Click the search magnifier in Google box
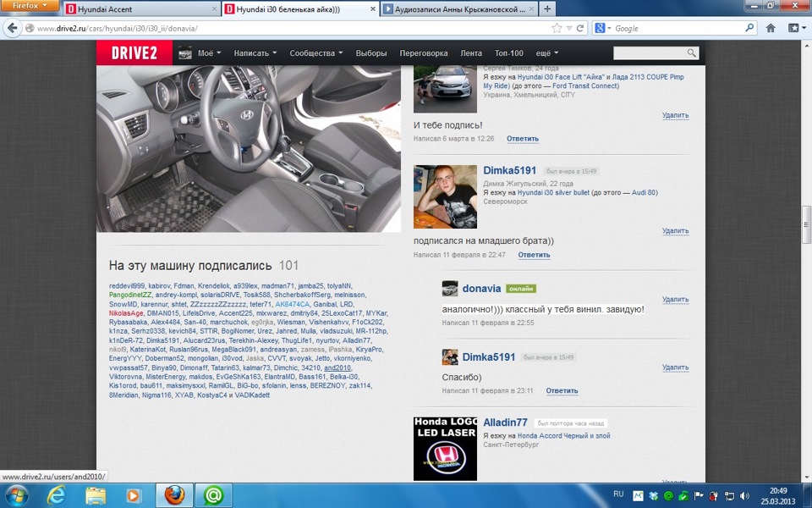Screen dimensions: 812x508 pos(749,28)
